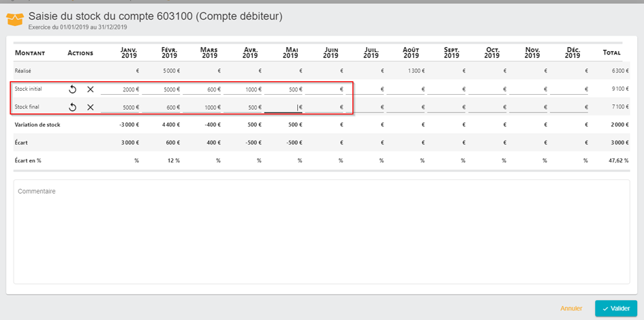Edit Stock final for Juil. 2019
The image size is (644, 320).
point(365,107)
